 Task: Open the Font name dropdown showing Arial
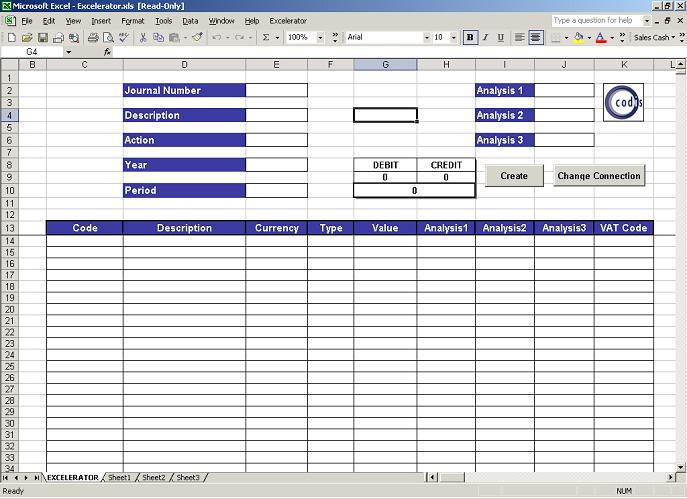point(426,38)
